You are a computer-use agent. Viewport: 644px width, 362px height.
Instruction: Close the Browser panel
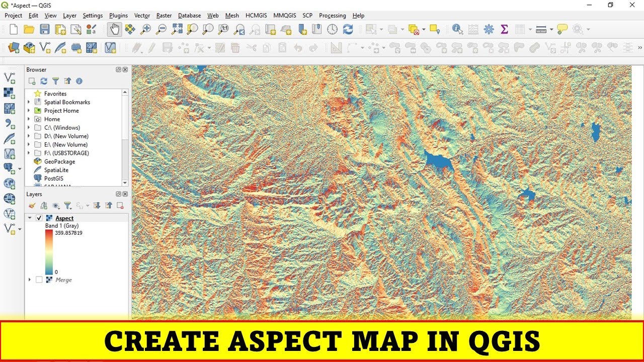(x=125, y=70)
